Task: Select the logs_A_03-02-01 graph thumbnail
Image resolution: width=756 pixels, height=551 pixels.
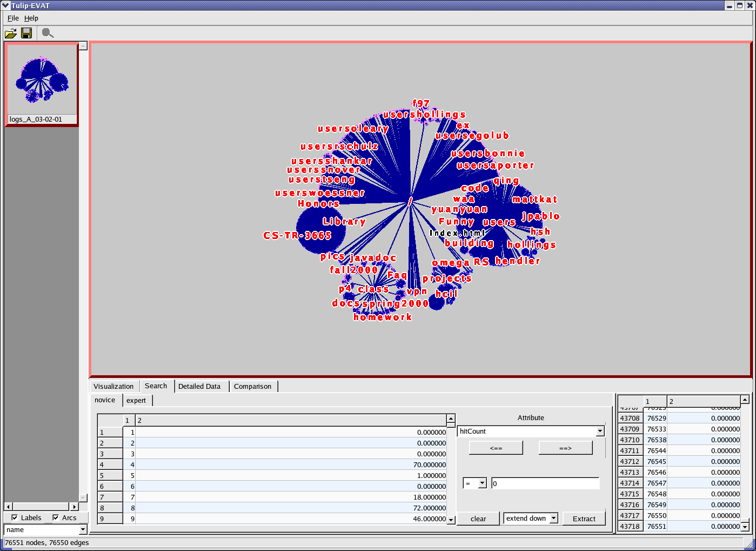Action: pyautogui.click(x=41, y=84)
